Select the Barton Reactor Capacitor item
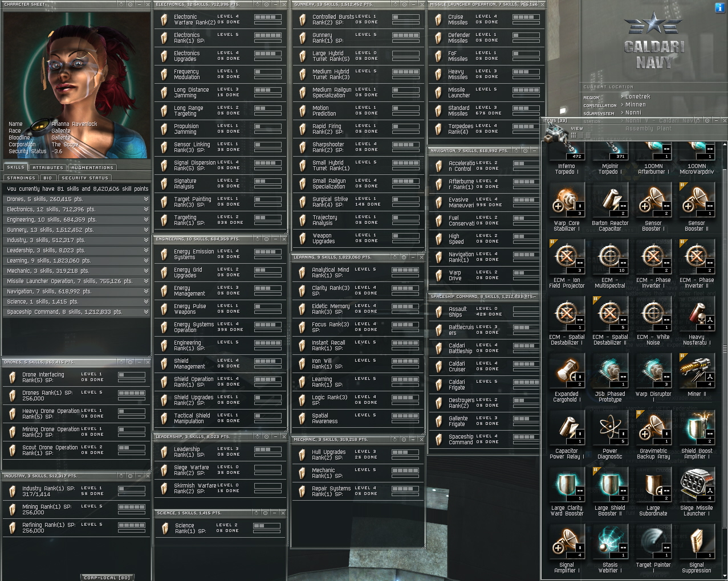 tap(610, 207)
